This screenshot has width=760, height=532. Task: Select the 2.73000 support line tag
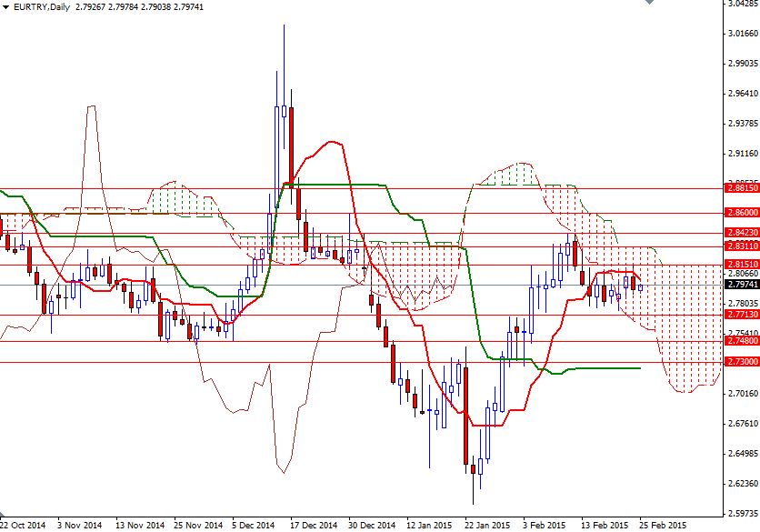coord(739,361)
